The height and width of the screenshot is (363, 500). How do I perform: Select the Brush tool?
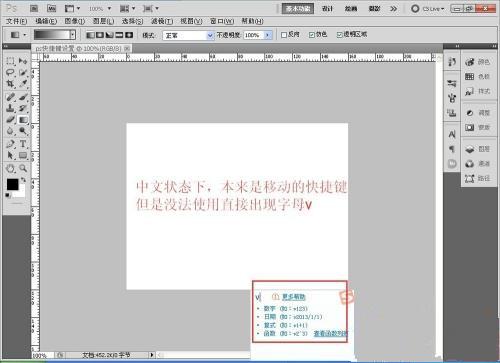pos(23,97)
